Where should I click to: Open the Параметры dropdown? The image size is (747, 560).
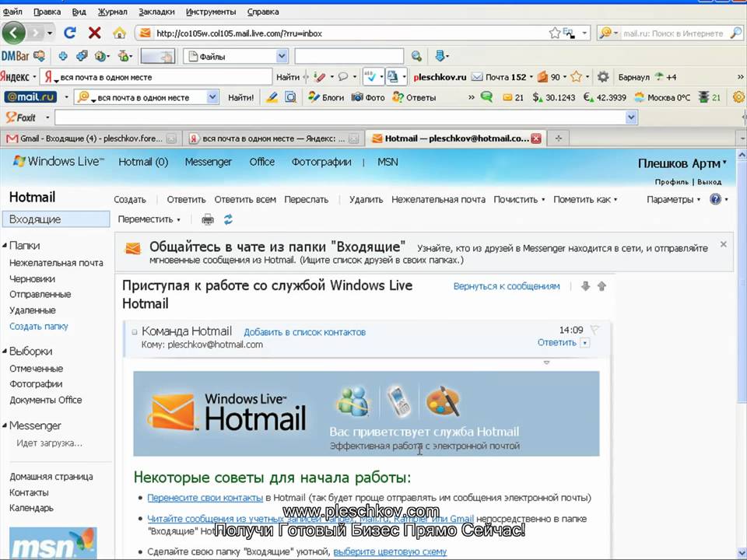(673, 200)
